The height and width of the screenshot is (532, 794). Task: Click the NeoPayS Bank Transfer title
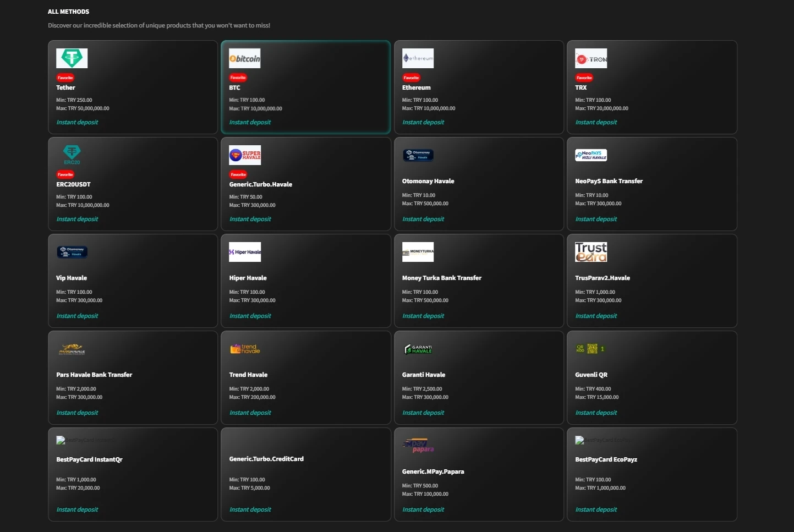pos(609,181)
